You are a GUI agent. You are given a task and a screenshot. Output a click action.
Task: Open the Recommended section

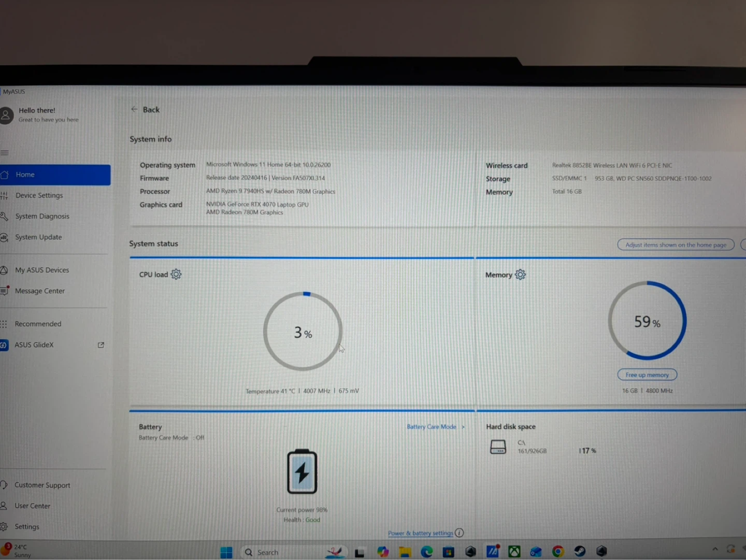(38, 324)
